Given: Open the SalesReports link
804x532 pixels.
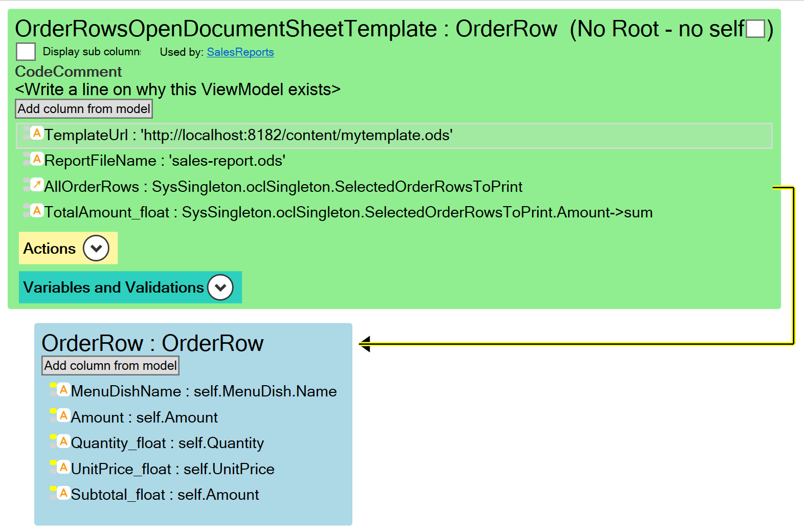Looking at the screenshot, I should point(240,52).
